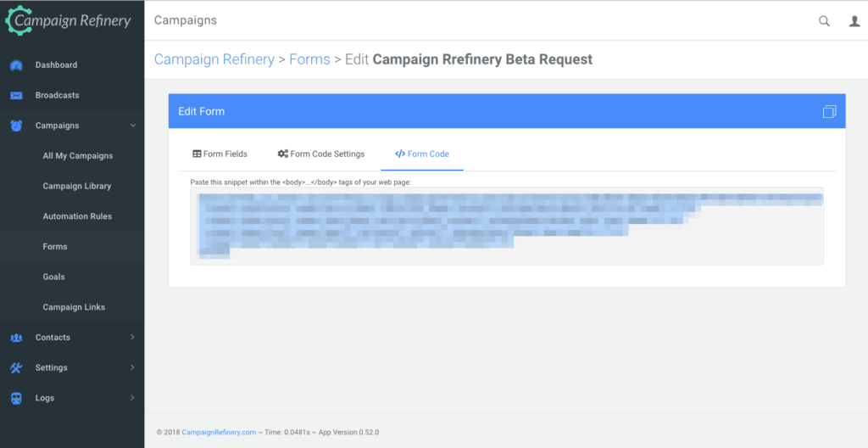Collapse the Campaigns sidebar chevron
This screenshot has height=448, width=868.
click(x=133, y=126)
